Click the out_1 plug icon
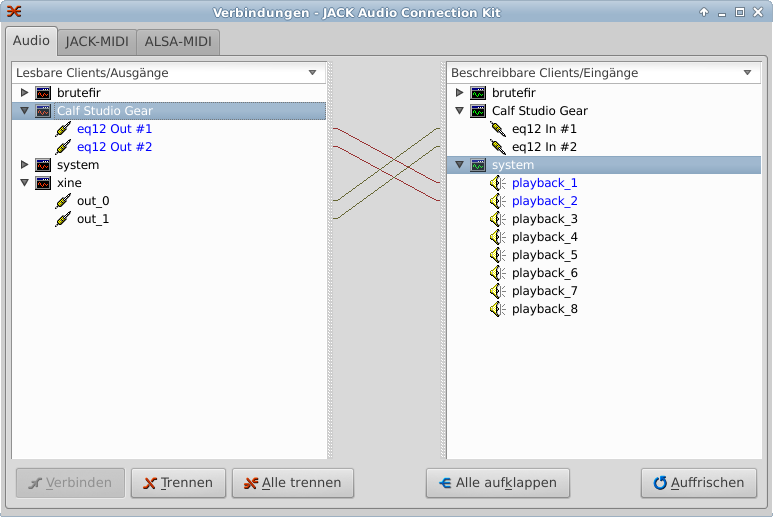The image size is (773, 517). (63, 219)
